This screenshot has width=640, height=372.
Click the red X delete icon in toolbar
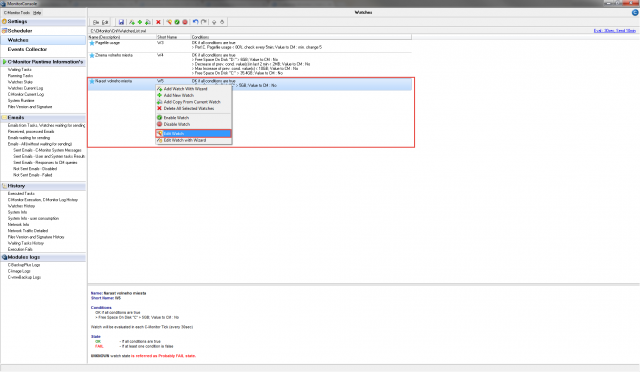[x=158, y=22]
